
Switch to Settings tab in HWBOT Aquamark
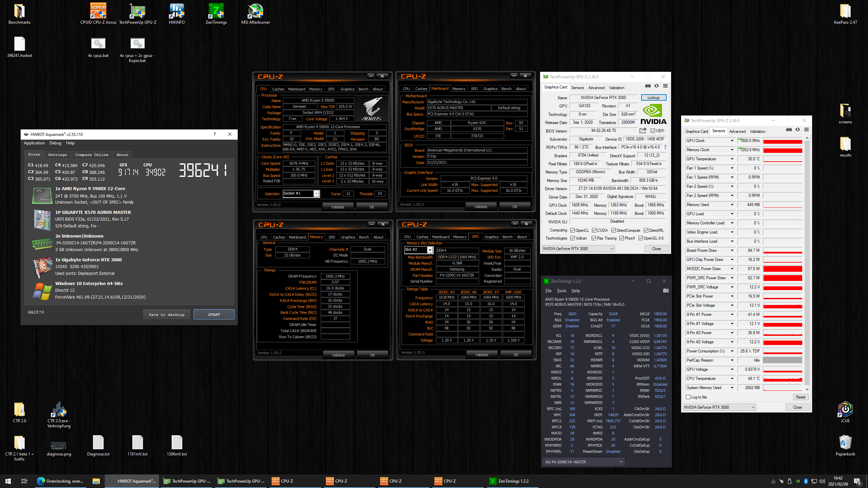(x=57, y=155)
